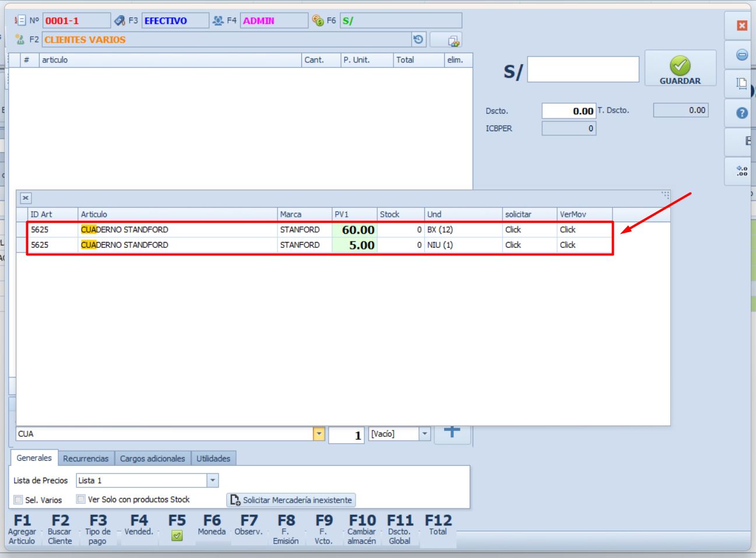Click the seller people icon next to F4
This screenshot has height=558, width=756.
tap(218, 20)
